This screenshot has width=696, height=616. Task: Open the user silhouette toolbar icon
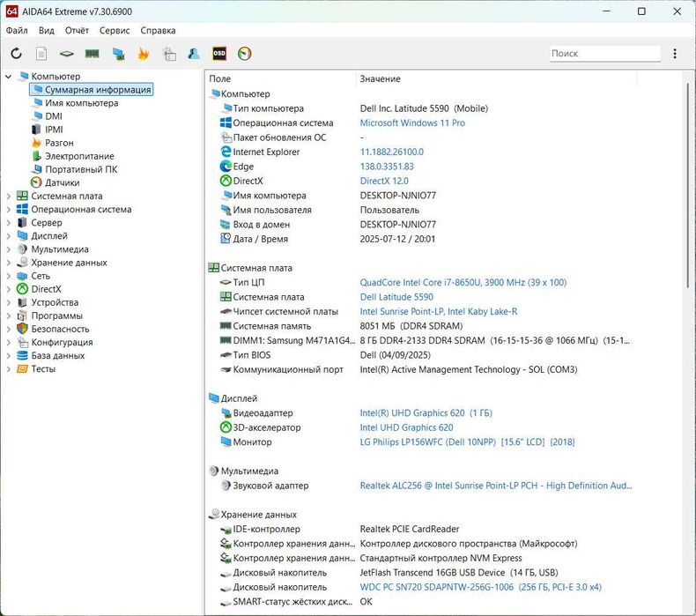coord(194,54)
